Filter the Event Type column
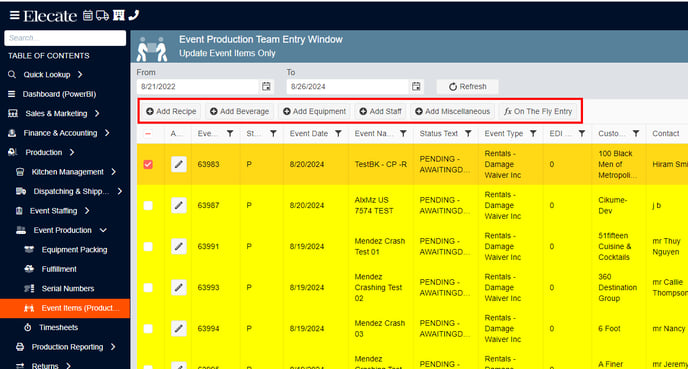The height and width of the screenshot is (369, 688). tap(533, 134)
